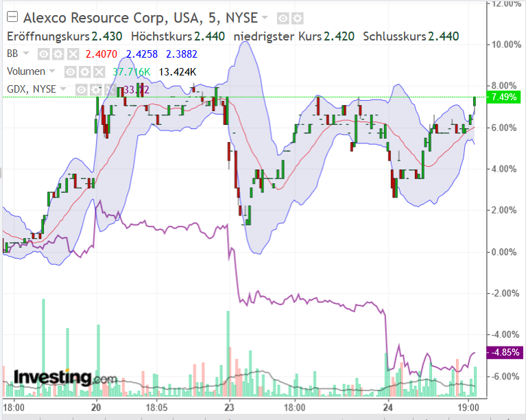Click the purple -4.85% GDX label
Screen dimensions: 526x420
(x=504, y=353)
